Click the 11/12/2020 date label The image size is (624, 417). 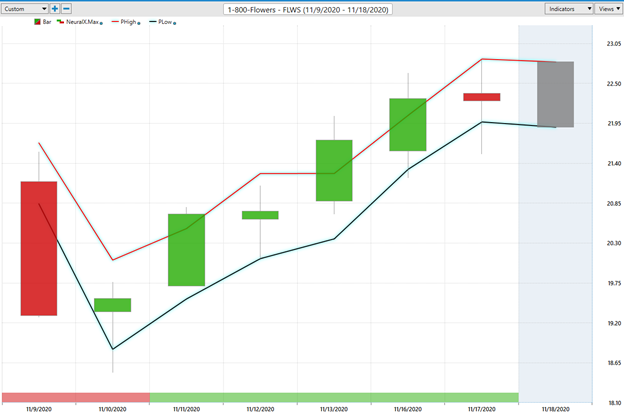(260, 409)
